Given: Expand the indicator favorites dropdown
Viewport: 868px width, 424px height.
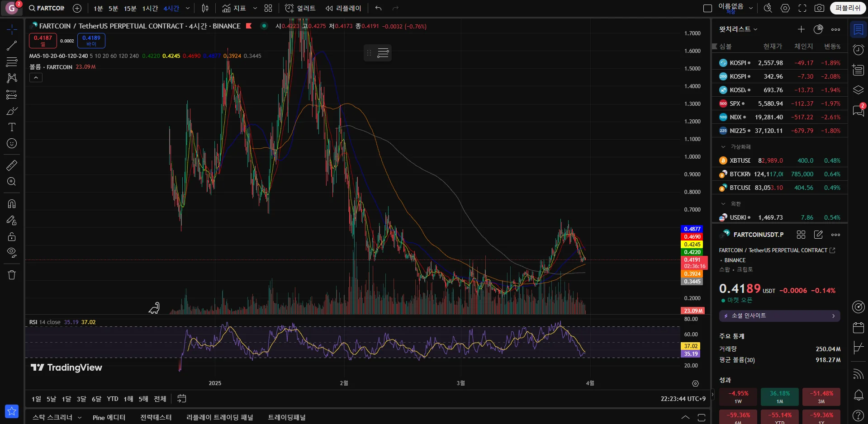Looking at the screenshot, I should (x=255, y=8).
